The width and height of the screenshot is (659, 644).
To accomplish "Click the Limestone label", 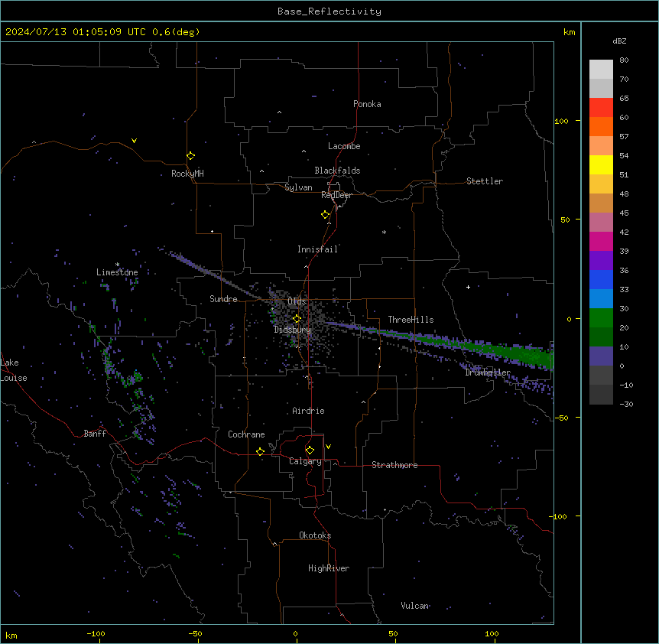I will tap(117, 272).
